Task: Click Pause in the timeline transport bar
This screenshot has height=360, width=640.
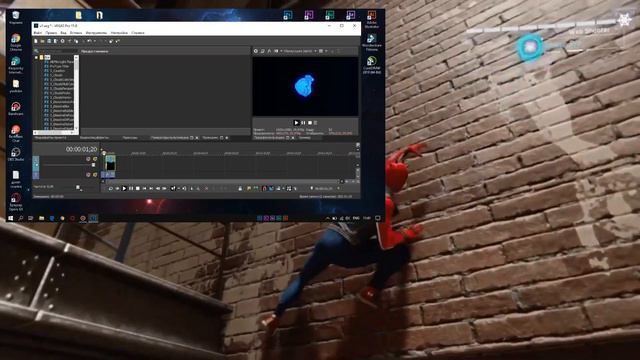Action: point(131,188)
